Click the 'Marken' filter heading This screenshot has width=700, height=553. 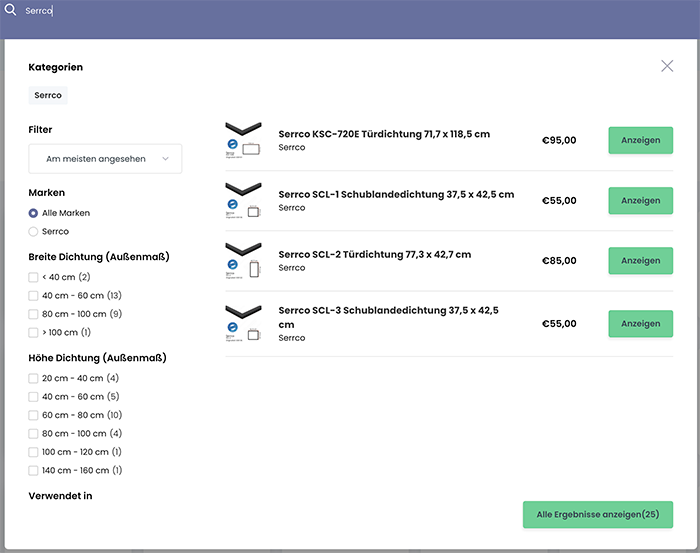pos(46,193)
